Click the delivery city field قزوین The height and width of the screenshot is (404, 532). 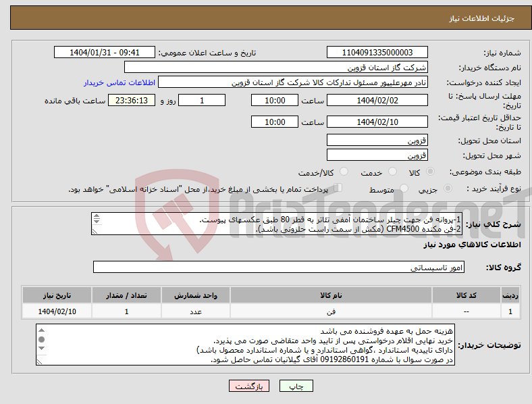377,155
